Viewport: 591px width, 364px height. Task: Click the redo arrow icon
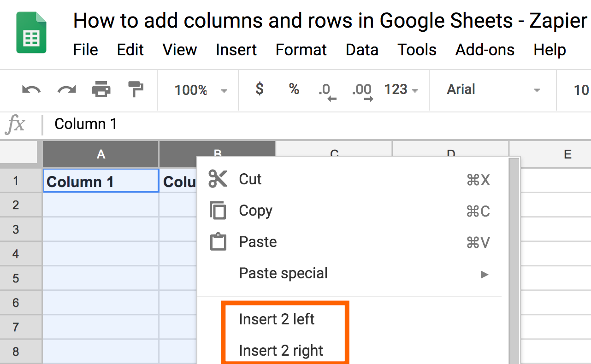pyautogui.click(x=67, y=89)
